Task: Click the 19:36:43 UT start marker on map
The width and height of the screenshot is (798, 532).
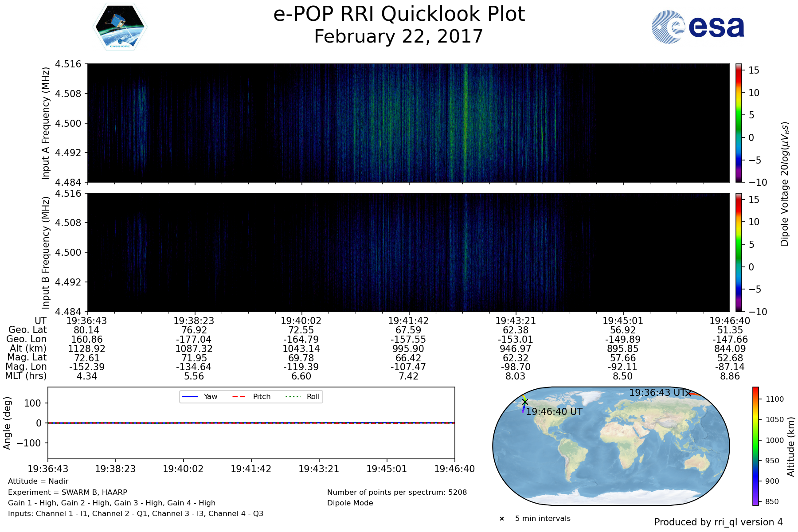Action: (x=688, y=393)
